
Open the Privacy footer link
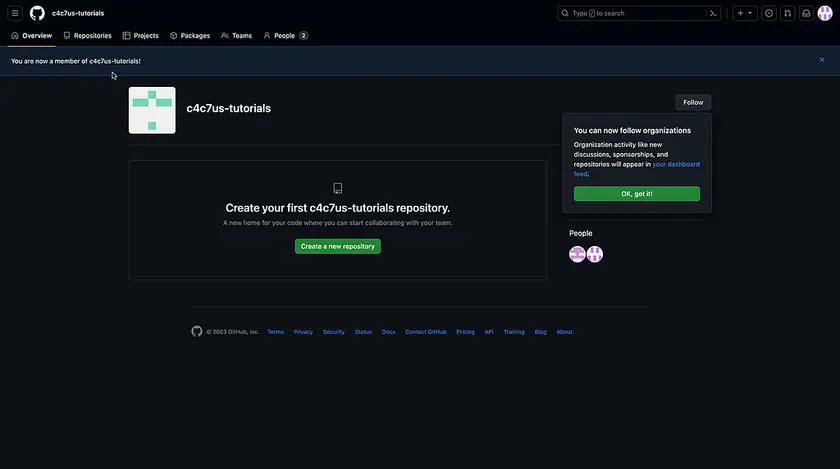click(303, 332)
